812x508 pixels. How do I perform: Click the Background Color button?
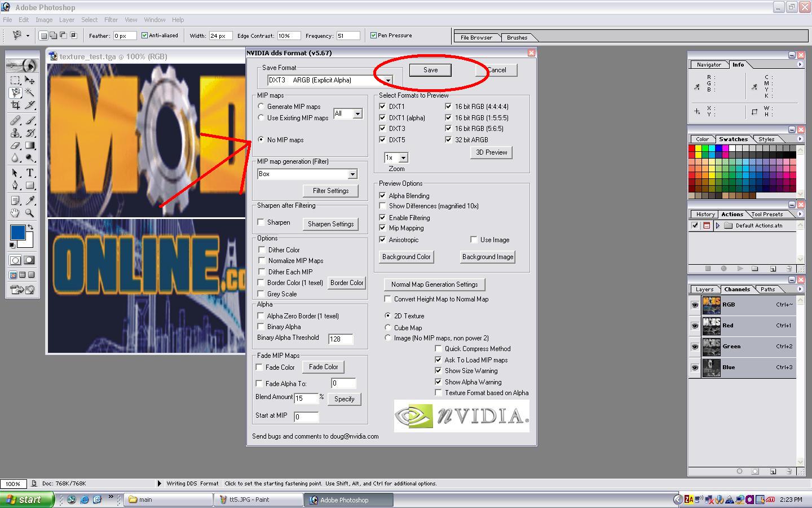(406, 257)
